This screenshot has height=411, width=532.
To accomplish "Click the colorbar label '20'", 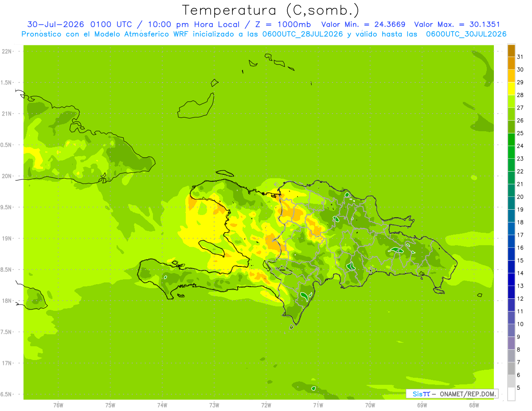I will [520, 197].
